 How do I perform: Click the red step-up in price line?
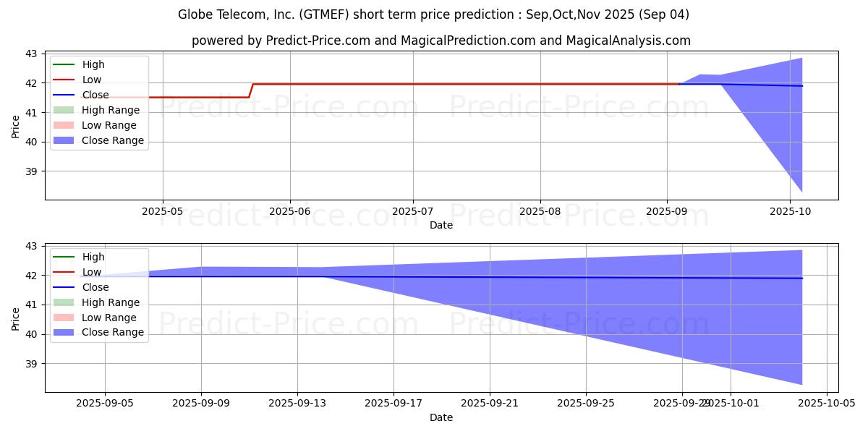(x=251, y=90)
